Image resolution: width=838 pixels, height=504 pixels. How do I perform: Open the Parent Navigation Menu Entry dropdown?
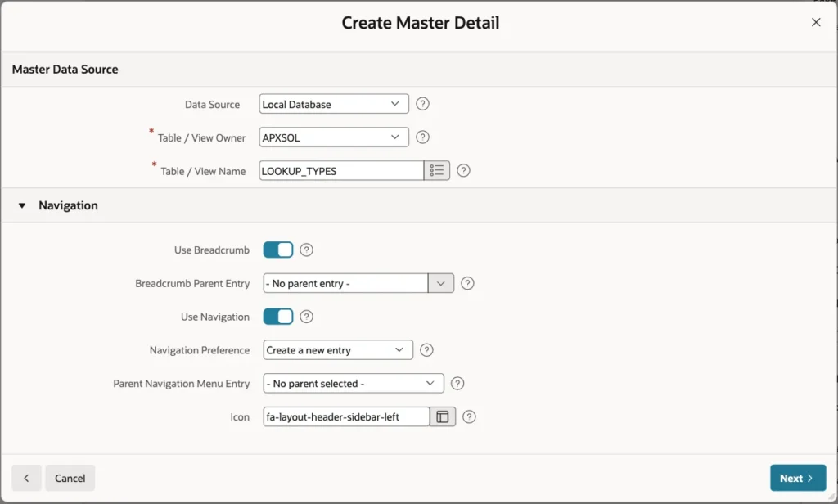click(354, 383)
